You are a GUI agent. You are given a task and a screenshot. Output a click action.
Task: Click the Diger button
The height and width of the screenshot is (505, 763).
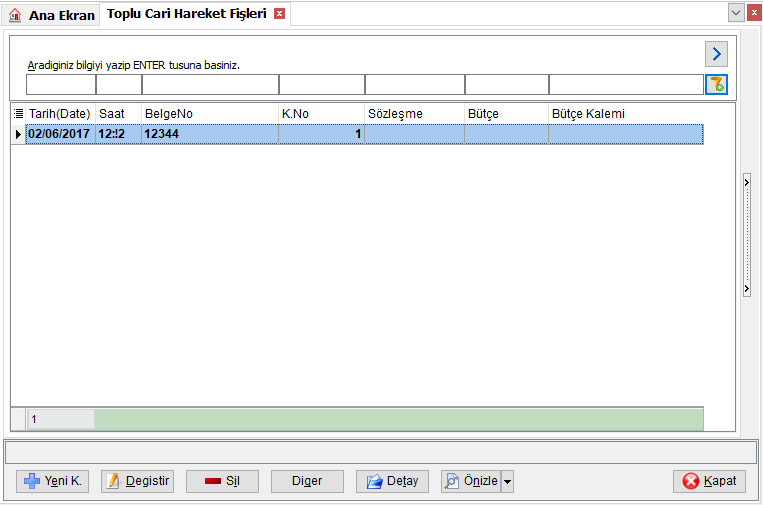[307, 481]
